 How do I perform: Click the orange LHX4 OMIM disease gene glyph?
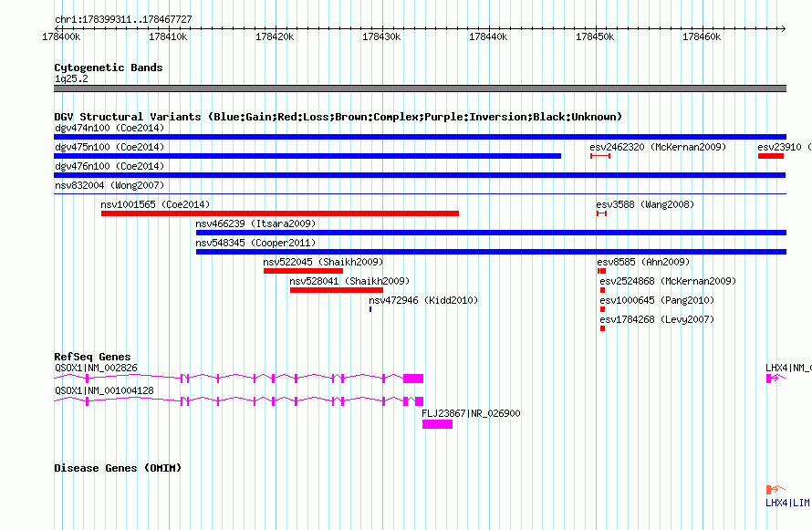pos(776,489)
